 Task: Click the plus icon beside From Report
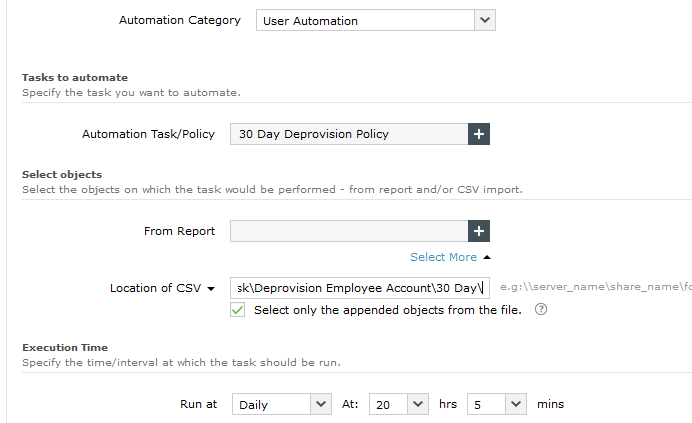click(479, 231)
